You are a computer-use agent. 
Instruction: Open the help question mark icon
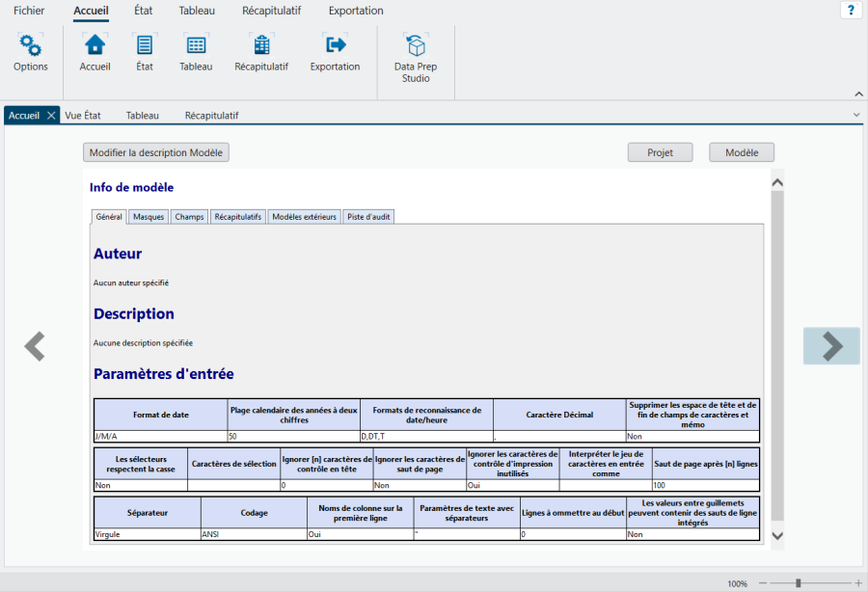851,11
